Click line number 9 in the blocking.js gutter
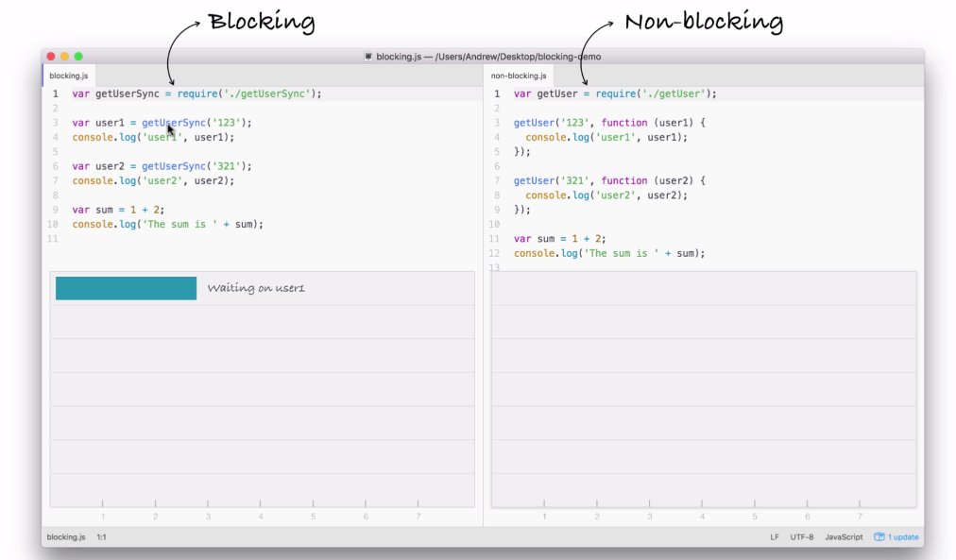This screenshot has height=560, width=956. 55,210
